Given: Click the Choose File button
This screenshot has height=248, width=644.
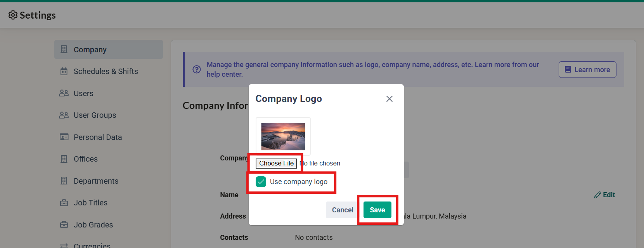Looking at the screenshot, I should (277, 164).
